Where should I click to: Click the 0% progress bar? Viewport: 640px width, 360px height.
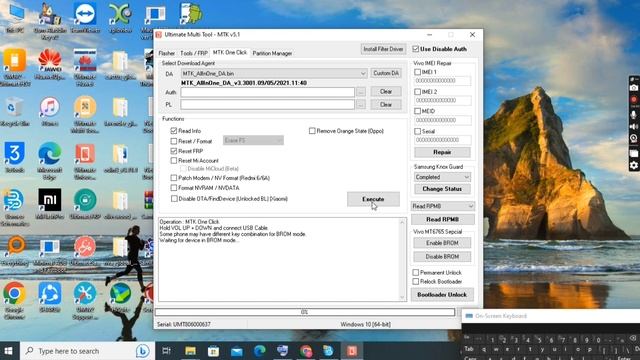(x=304, y=312)
